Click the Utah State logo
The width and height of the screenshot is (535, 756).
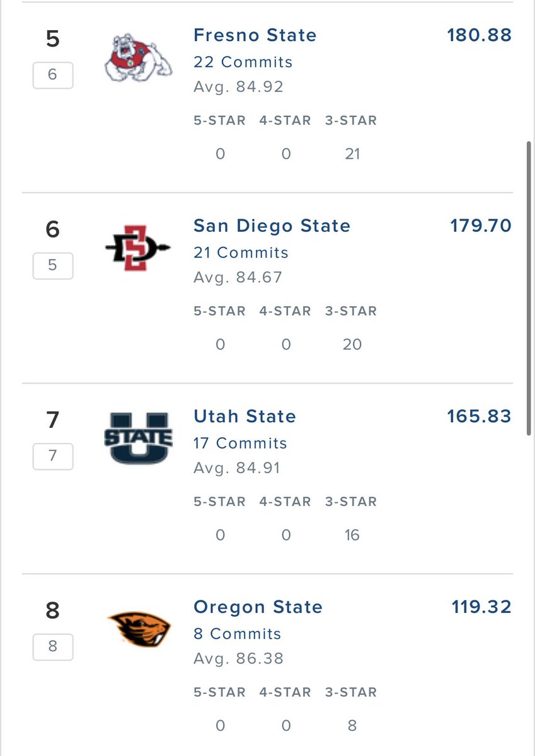138,438
